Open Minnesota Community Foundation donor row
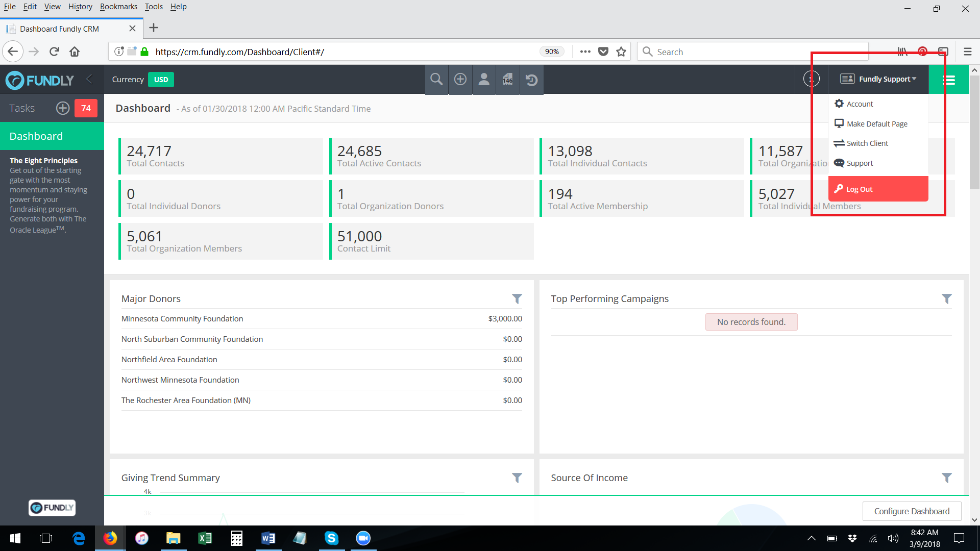Screen dimensions: 980x551 pyautogui.click(x=322, y=319)
